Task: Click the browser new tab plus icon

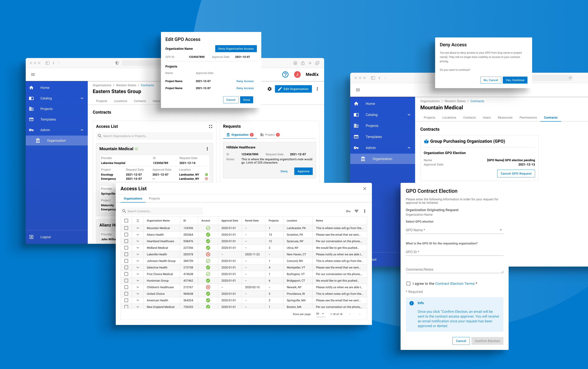Action: click(x=310, y=63)
